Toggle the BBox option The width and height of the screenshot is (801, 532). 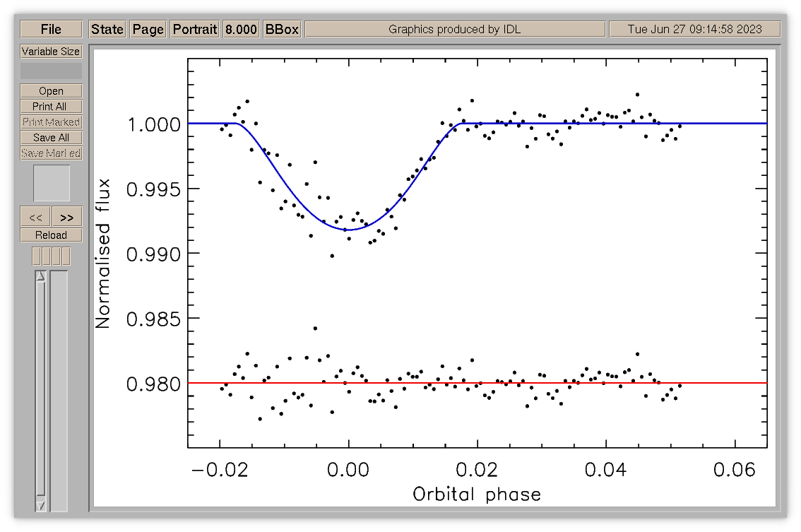click(x=282, y=29)
